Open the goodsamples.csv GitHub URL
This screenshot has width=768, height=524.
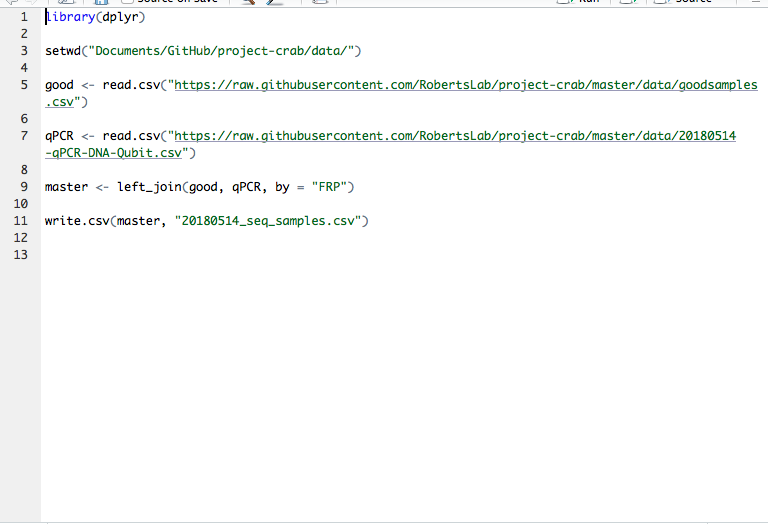pyautogui.click(x=465, y=85)
